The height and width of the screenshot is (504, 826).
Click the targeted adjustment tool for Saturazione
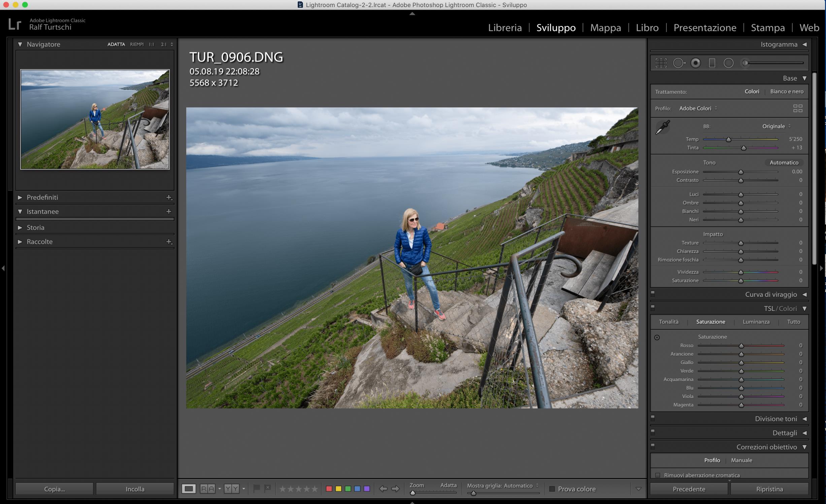click(x=657, y=337)
